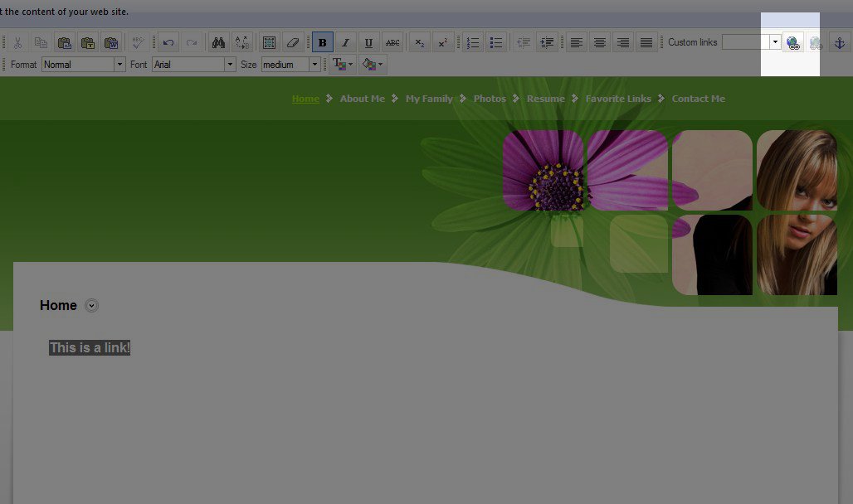Toggle Underline formatting button
The height and width of the screenshot is (504, 853).
369,42
